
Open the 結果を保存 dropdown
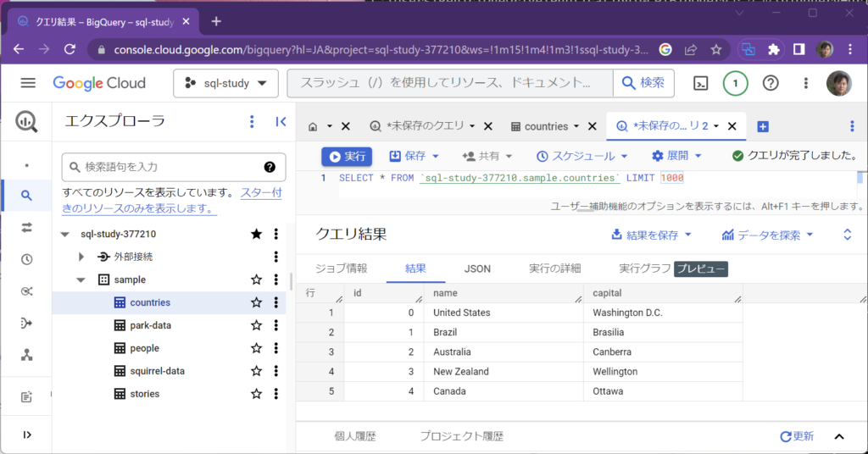(x=652, y=235)
